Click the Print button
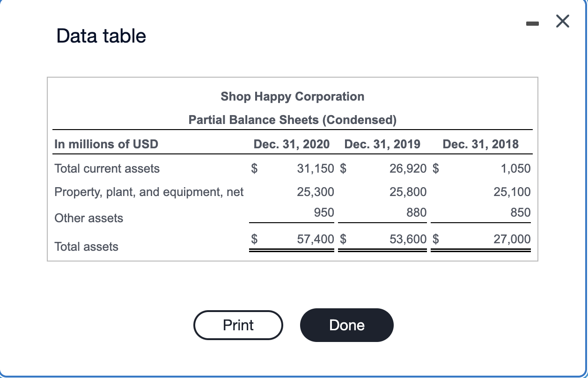Image resolution: width=588 pixels, height=378 pixels. pyautogui.click(x=238, y=325)
